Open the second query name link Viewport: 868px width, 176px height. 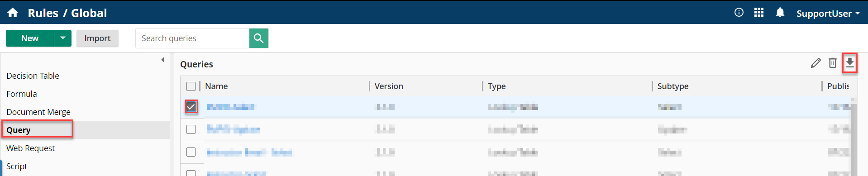tap(233, 129)
